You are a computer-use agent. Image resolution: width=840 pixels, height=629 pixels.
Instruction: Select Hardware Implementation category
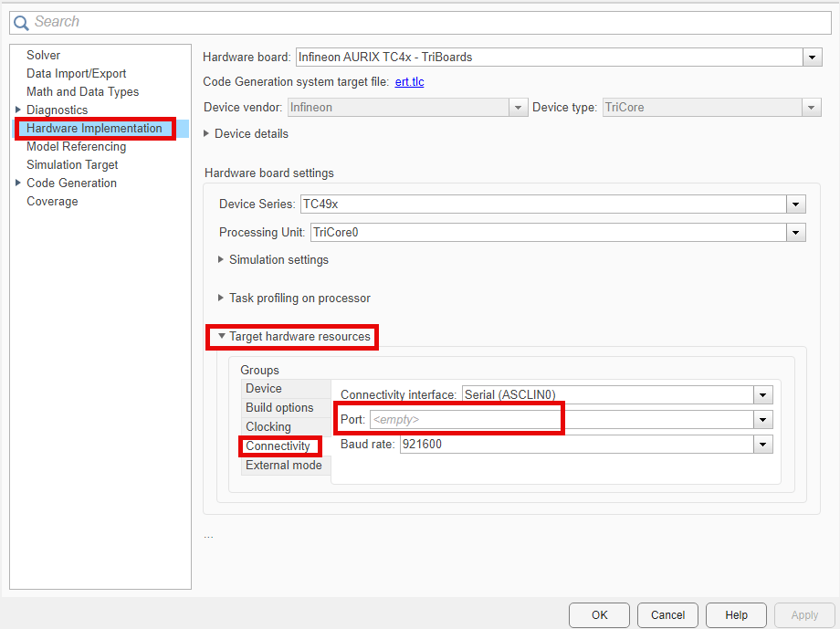(x=94, y=129)
